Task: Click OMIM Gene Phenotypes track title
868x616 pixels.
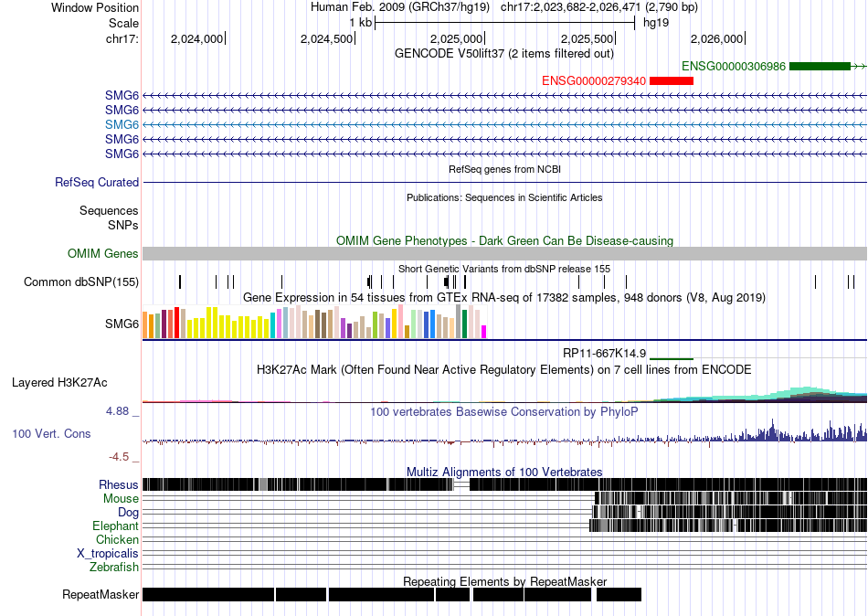Action: point(505,241)
